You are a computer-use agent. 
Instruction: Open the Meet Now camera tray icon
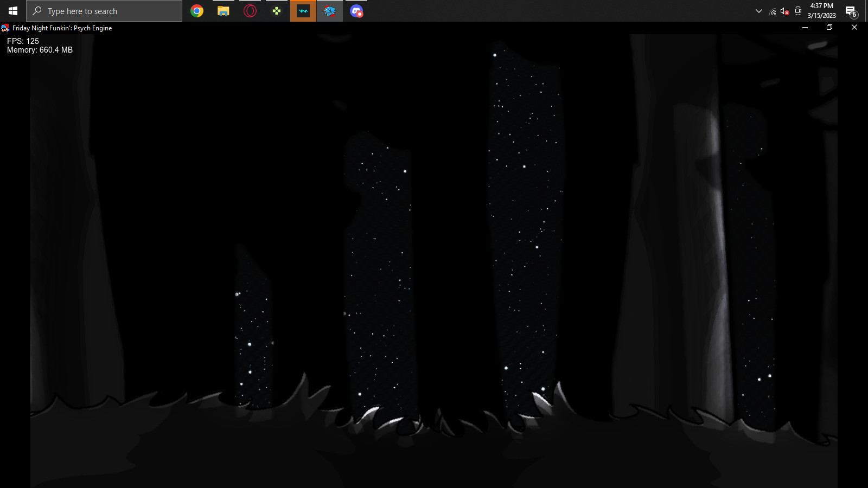(798, 11)
